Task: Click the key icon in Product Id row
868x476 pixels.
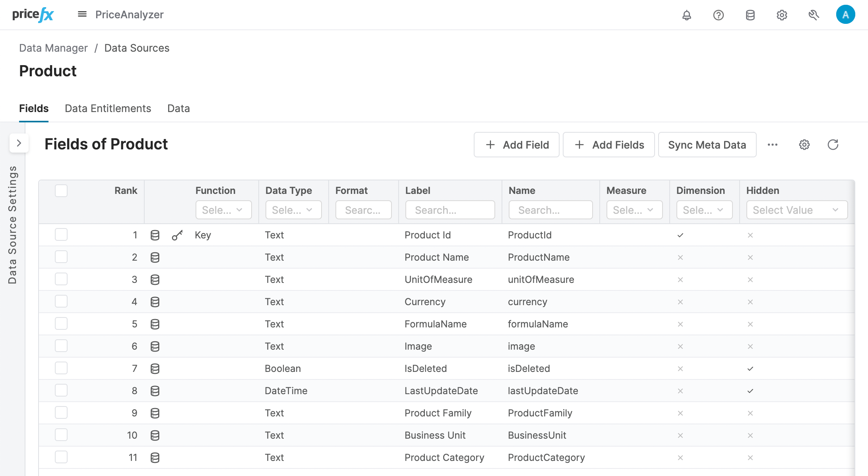Action: pyautogui.click(x=177, y=235)
